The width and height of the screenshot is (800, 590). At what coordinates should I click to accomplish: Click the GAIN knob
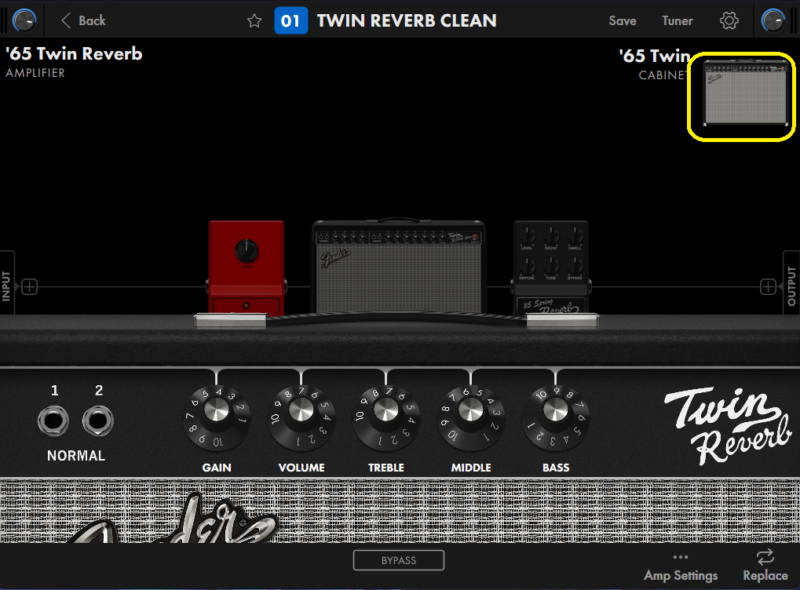tap(217, 413)
